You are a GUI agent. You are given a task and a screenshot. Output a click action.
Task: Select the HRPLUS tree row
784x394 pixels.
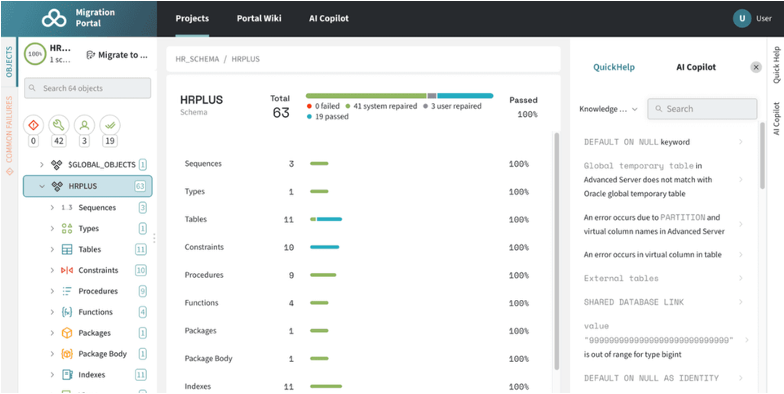88,186
